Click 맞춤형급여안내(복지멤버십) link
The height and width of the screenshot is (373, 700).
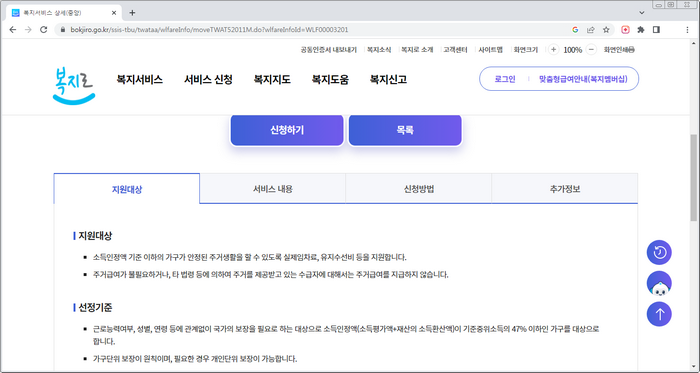(583, 79)
